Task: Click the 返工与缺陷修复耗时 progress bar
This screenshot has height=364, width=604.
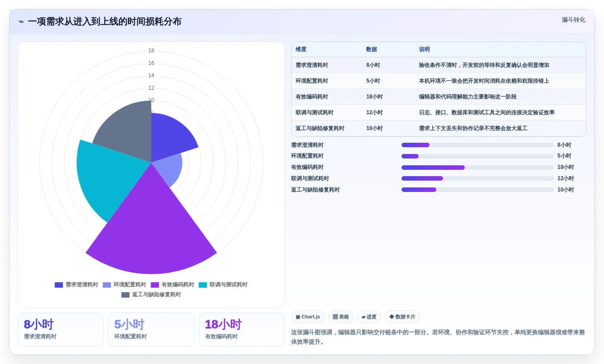Action: pyautogui.click(x=477, y=190)
